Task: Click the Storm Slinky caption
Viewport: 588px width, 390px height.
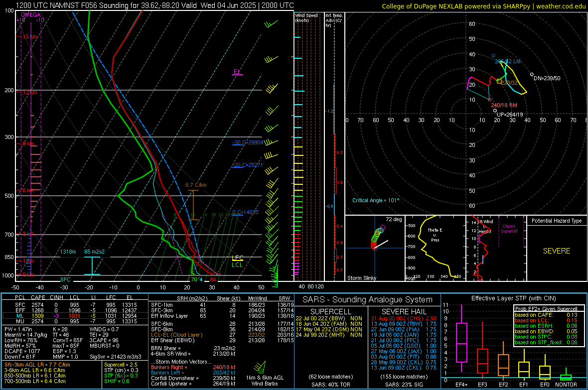Action: point(362,278)
